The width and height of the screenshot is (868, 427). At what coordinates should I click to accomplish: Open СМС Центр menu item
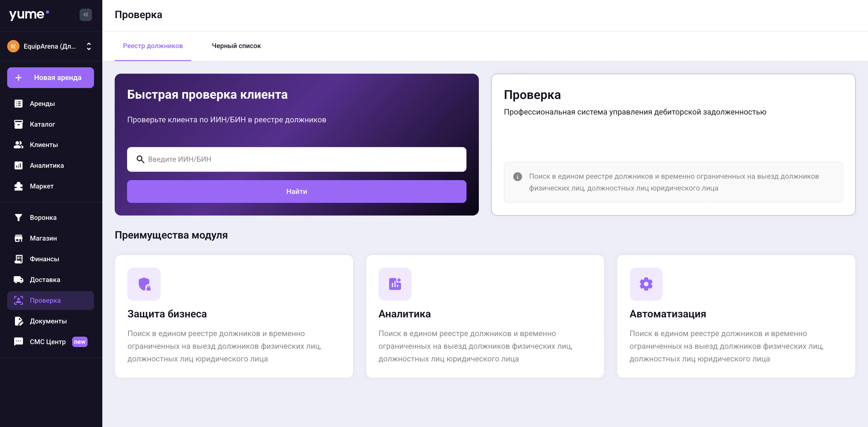[x=47, y=342]
